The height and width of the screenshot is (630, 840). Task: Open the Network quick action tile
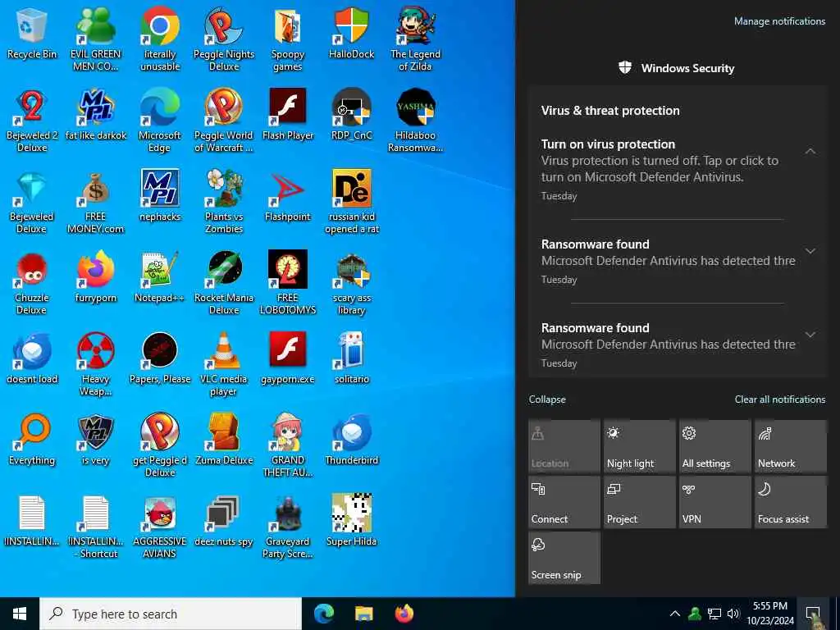pyautogui.click(x=791, y=446)
